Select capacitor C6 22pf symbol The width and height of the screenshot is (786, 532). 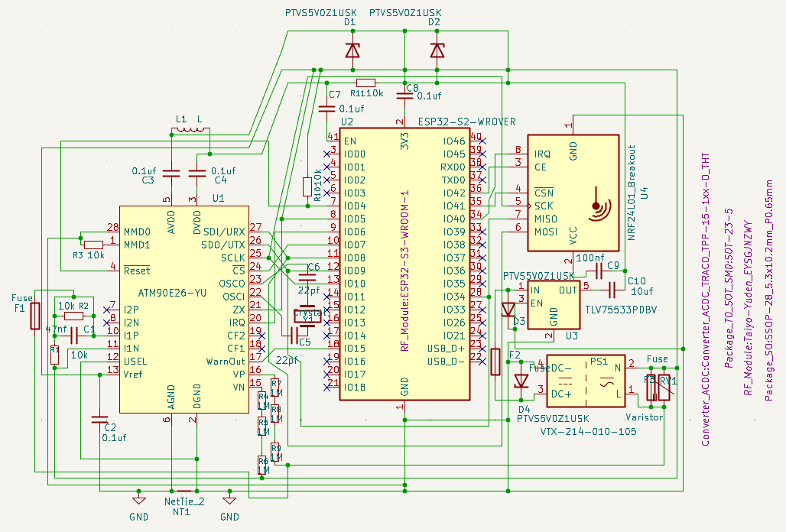click(307, 277)
